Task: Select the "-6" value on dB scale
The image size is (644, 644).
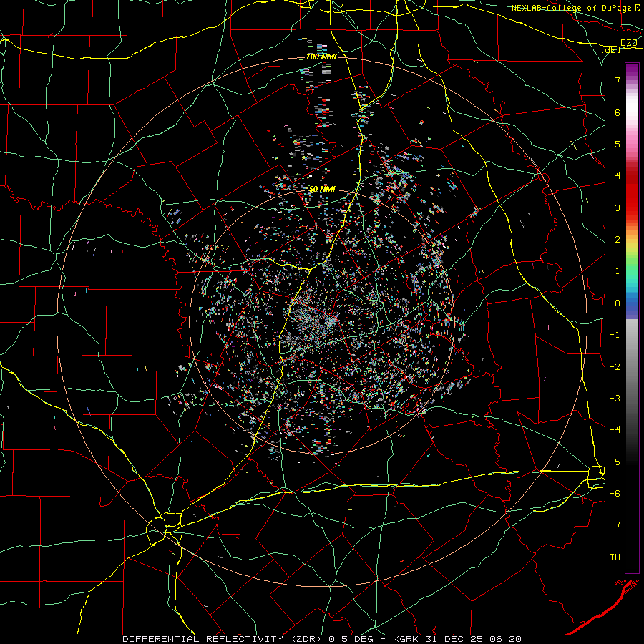Action: (x=615, y=494)
